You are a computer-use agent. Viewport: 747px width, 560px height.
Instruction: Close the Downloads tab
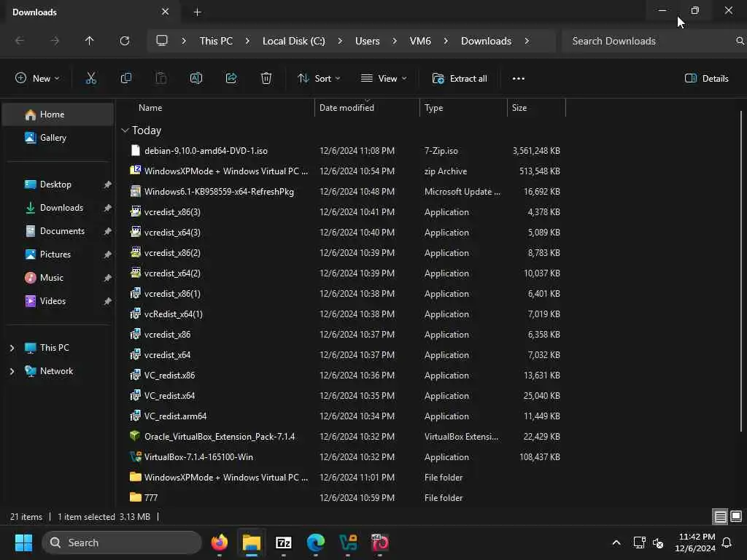tap(166, 12)
